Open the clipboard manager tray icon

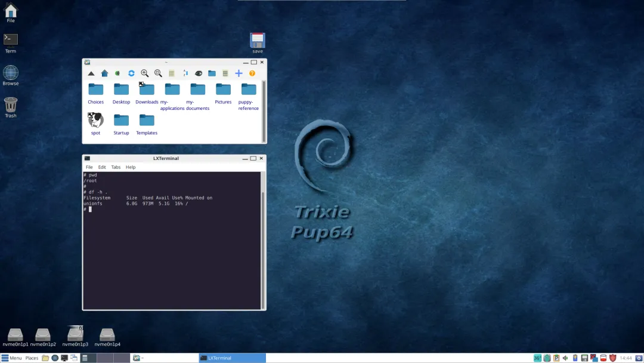(556, 358)
